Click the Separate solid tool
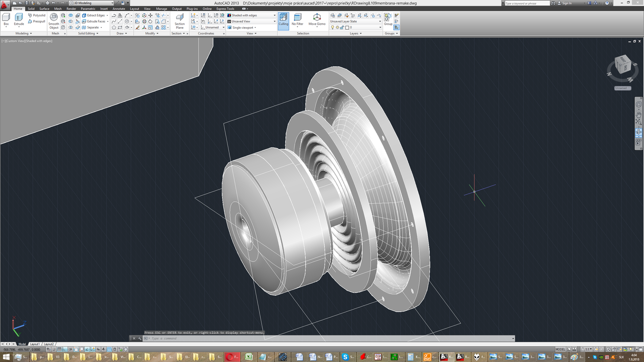Viewport: 644px width, 362px height. click(91, 28)
